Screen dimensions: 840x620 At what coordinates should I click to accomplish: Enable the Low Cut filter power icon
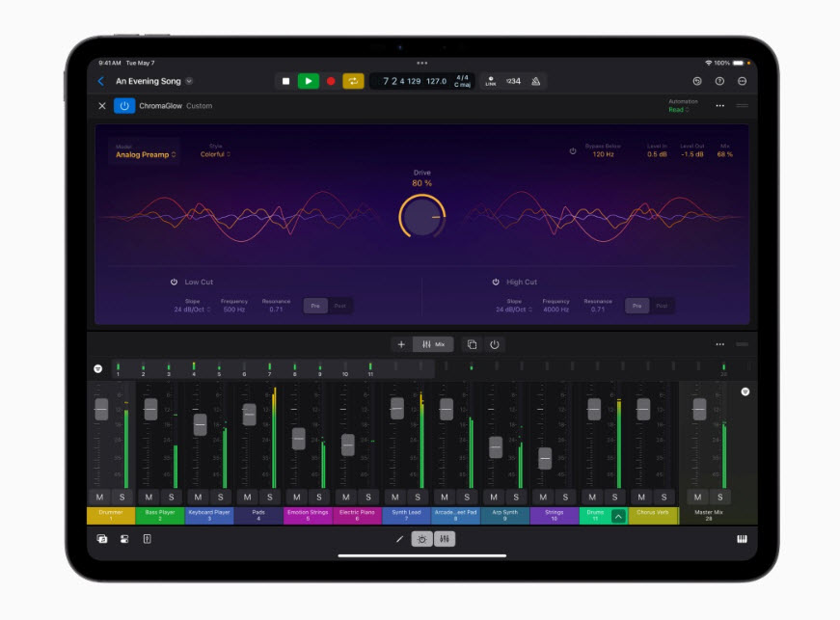tap(175, 283)
